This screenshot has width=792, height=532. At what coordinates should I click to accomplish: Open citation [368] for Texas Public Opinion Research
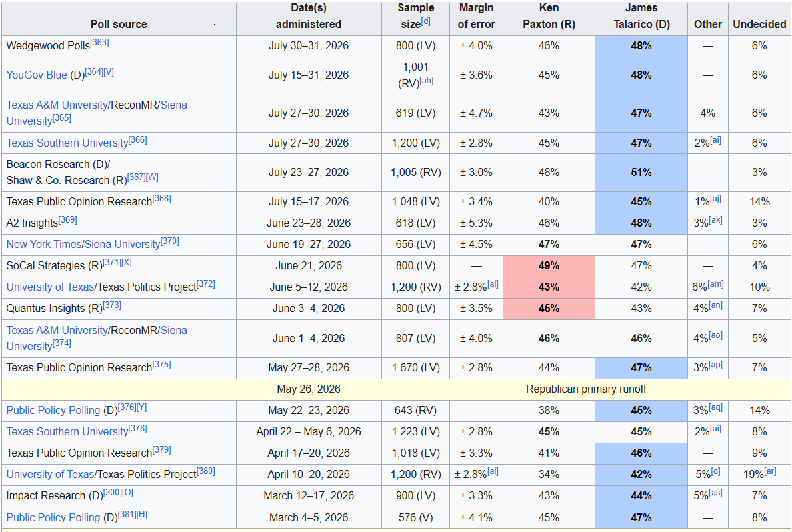tap(161, 199)
